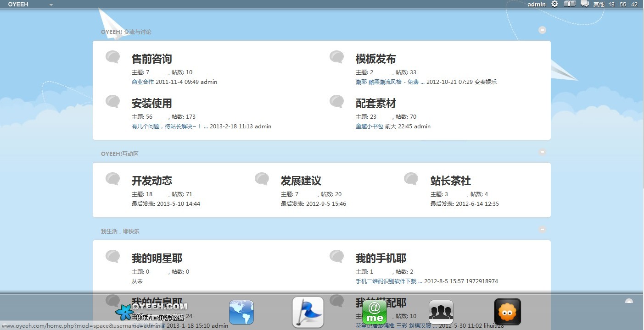Image resolution: width=644 pixels, height=330 pixels.
Task: Click the 最后发表: 2012-6-14 12:35 text
Action: coord(465,204)
